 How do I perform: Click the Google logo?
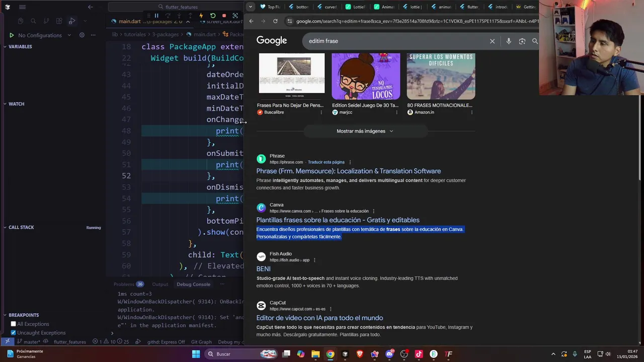(x=272, y=41)
